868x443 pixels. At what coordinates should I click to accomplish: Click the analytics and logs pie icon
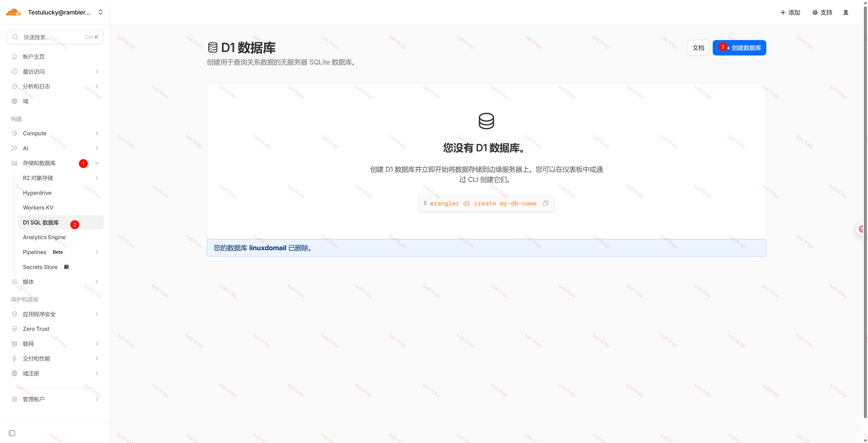tap(14, 86)
